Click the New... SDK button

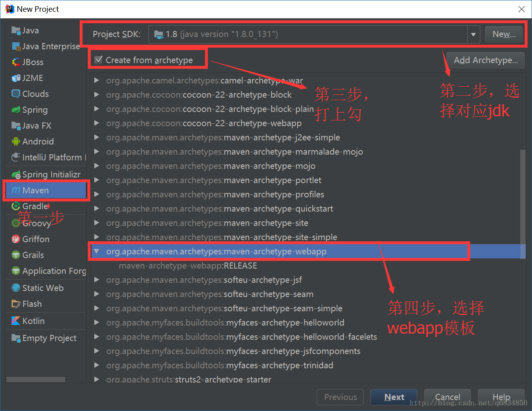click(504, 34)
